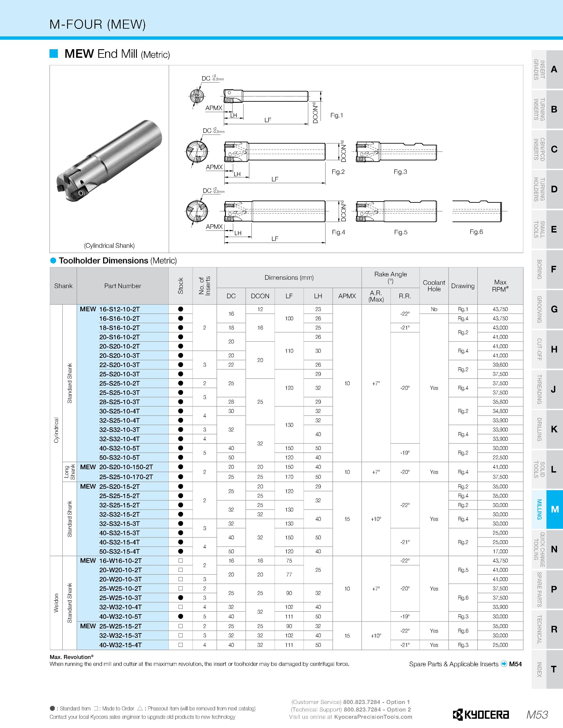The width and height of the screenshot is (563, 728).
Task: Click the Fig.4 drawing label
Action: click(338, 232)
